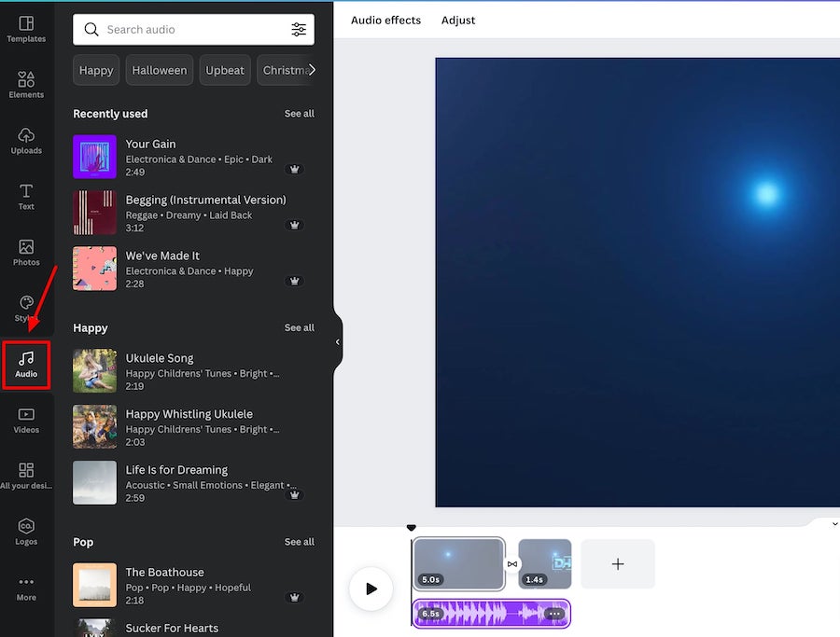Open the Logos panel

pos(26,533)
